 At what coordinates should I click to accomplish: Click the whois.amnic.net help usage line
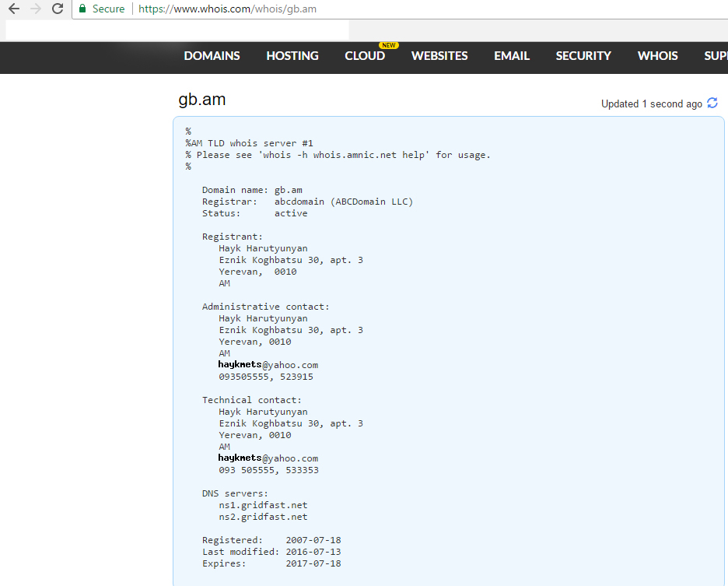click(338, 155)
